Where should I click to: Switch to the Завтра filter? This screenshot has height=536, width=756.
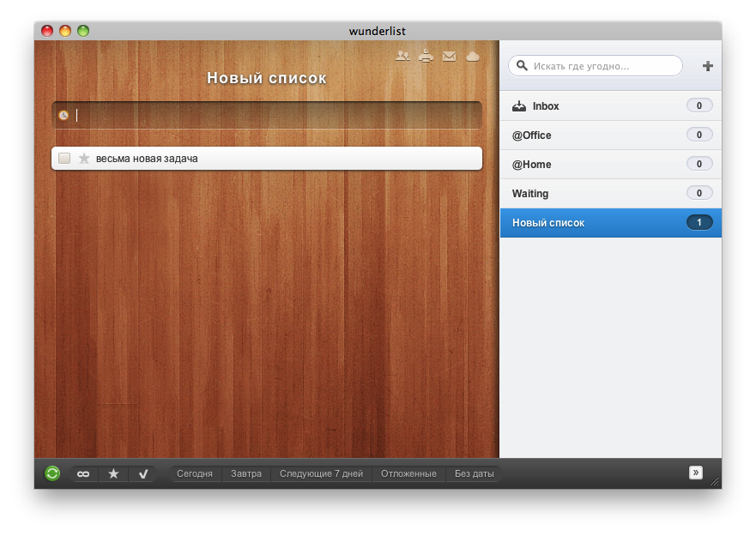[x=246, y=473]
